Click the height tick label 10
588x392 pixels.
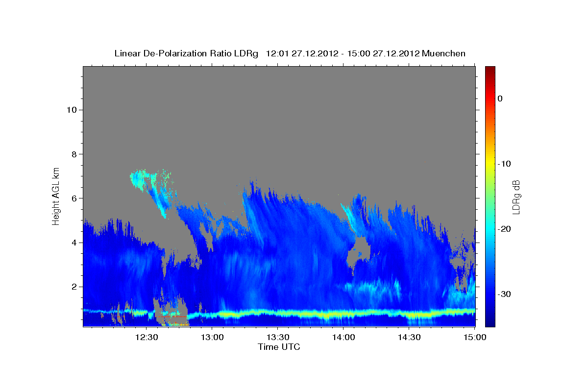pyautogui.click(x=71, y=110)
